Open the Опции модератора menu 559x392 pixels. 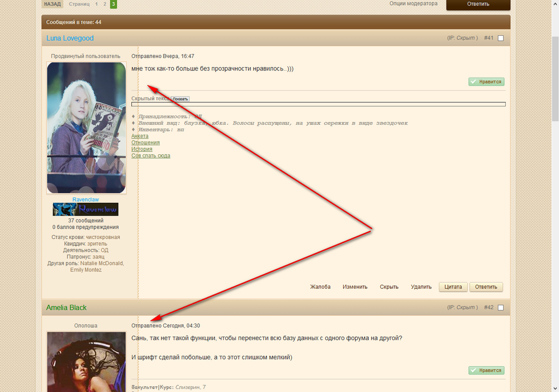(x=413, y=4)
